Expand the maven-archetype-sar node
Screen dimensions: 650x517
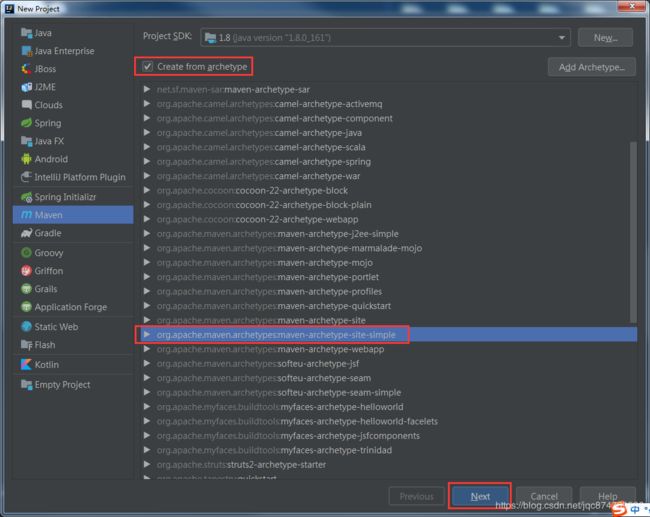(x=147, y=89)
